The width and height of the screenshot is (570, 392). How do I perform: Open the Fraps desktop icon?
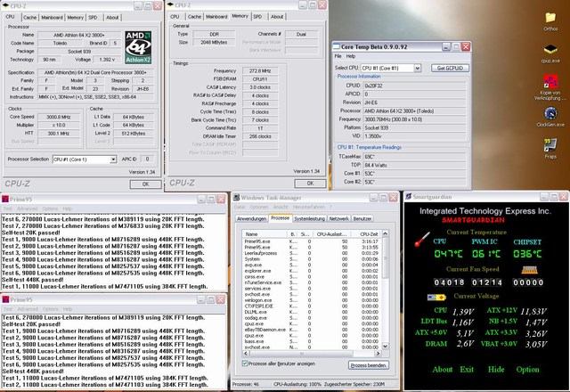point(550,145)
